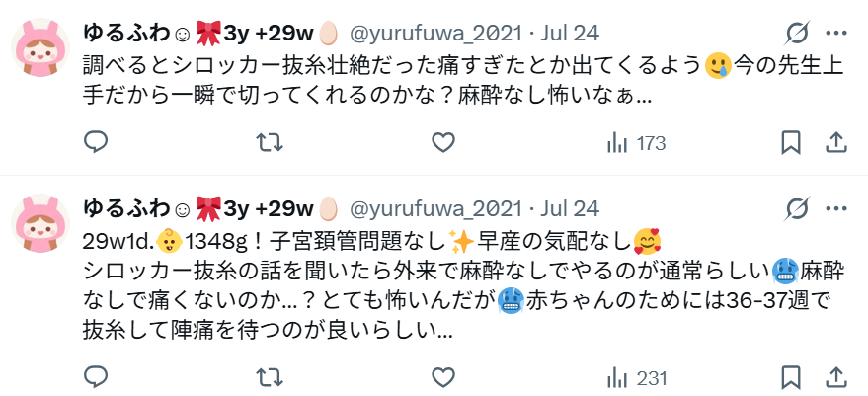Open profile avatar on first tweet
Viewport: 868px width, 396px height.
(40, 47)
